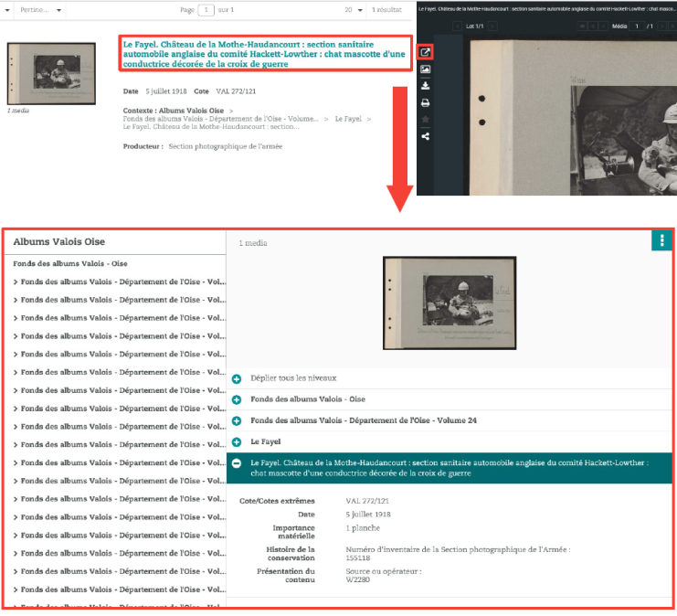
Task: Click date value '5 juillet 1918' in detail fields
Action: (368, 515)
